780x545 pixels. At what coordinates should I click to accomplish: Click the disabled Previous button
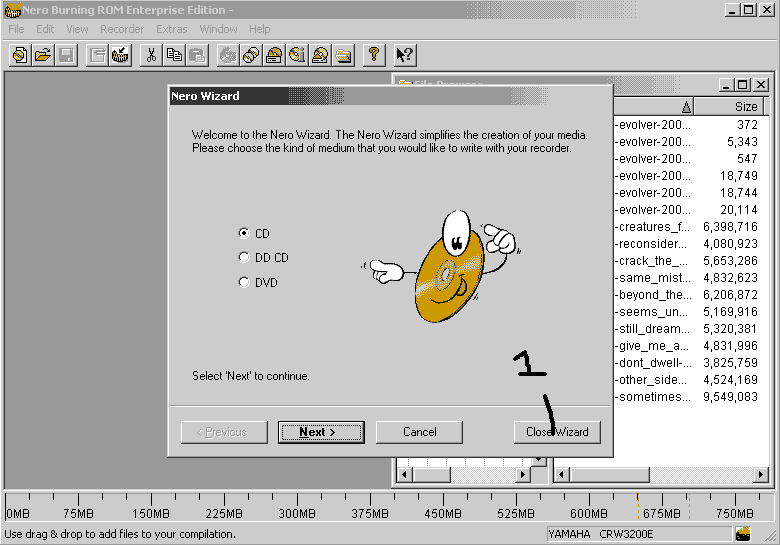point(224,432)
